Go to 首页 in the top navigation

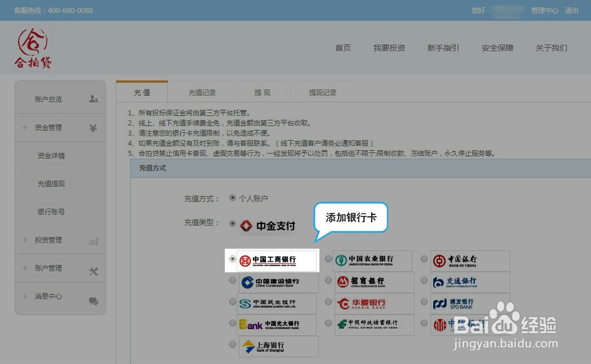pos(343,48)
